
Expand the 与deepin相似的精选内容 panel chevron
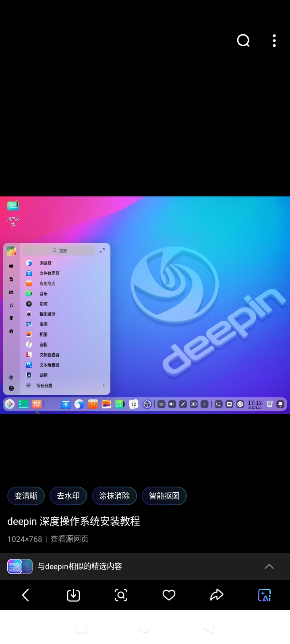pyautogui.click(x=269, y=566)
